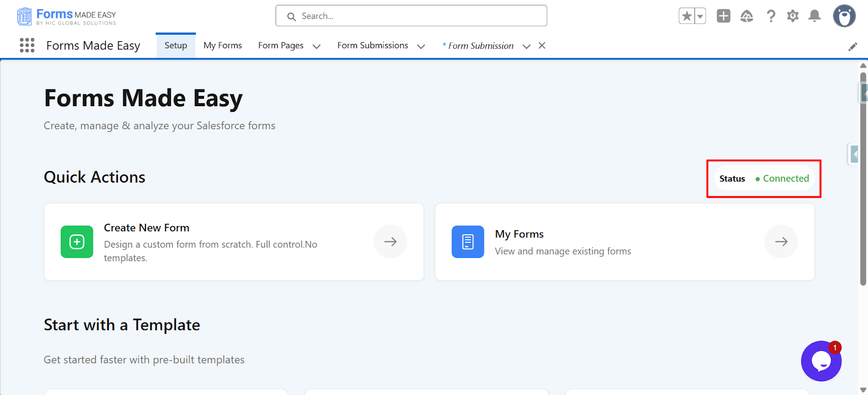Open the Setup gear menu
Screen dimensions: 868x395
pyautogui.click(x=793, y=16)
